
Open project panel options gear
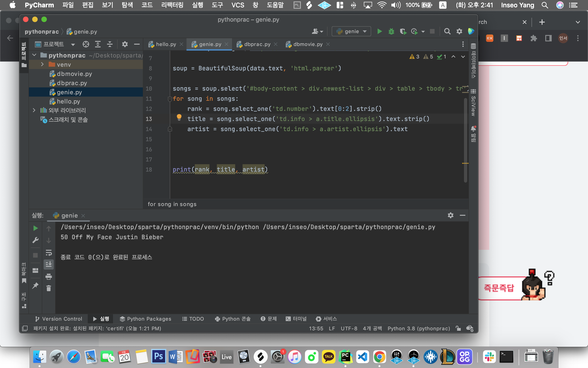pos(125,44)
